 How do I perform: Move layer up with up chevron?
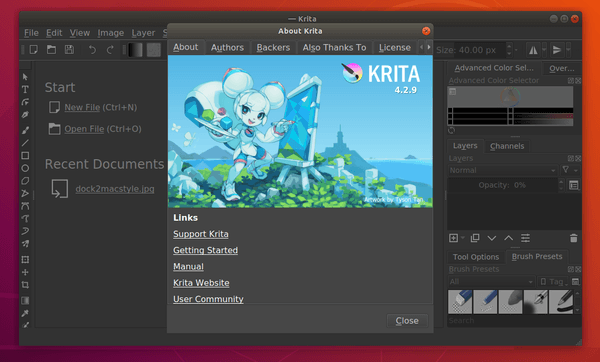tap(509, 238)
